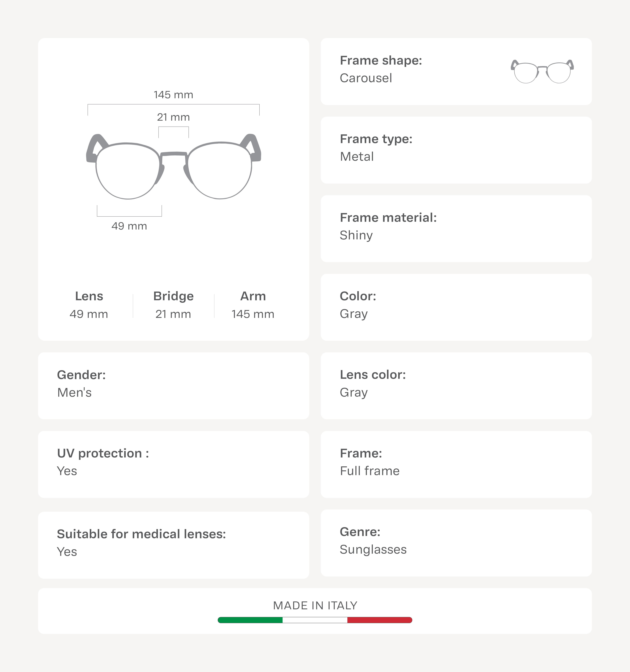630x672 pixels.
Task: Click the 21 mm label above the bridge bracket
Action: click(173, 117)
